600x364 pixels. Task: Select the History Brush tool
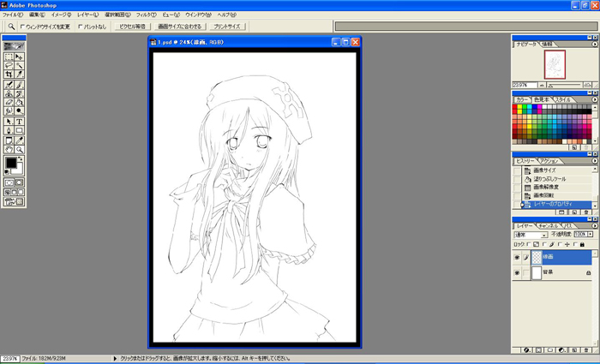point(19,93)
